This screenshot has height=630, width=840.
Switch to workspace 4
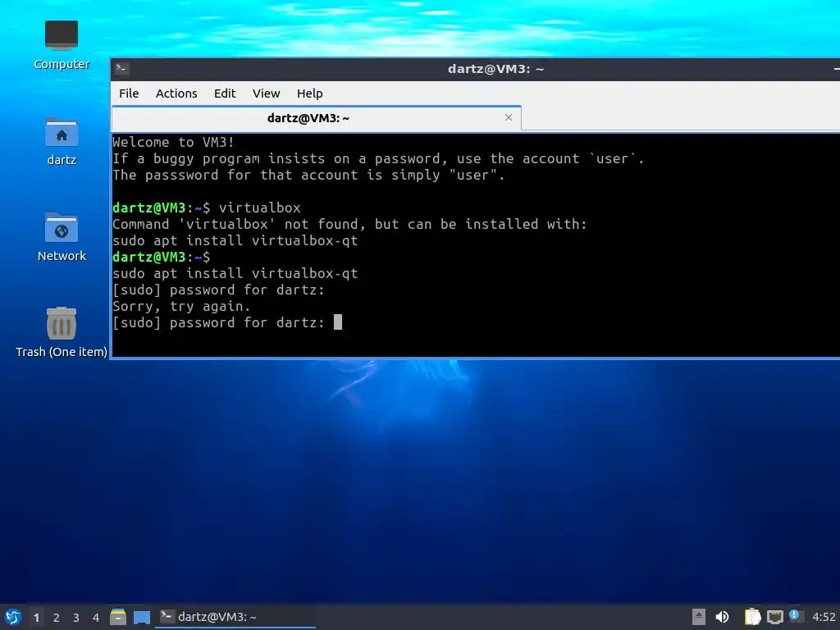(96, 618)
